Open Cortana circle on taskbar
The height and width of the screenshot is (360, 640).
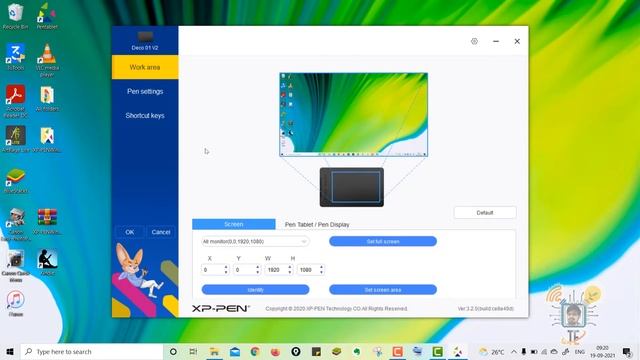(x=173, y=351)
